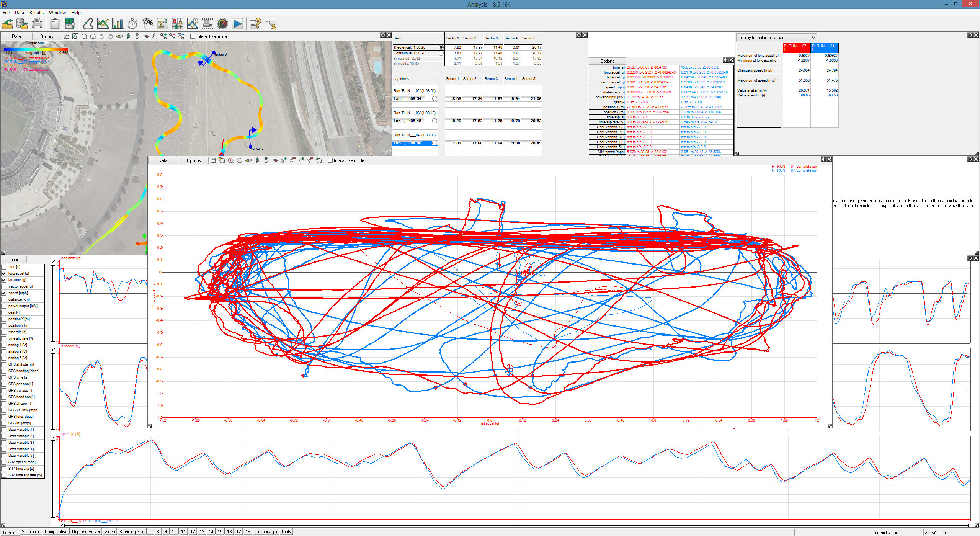Click the clipboard notes icon
This screenshot has width=980, height=536.
click(55, 24)
